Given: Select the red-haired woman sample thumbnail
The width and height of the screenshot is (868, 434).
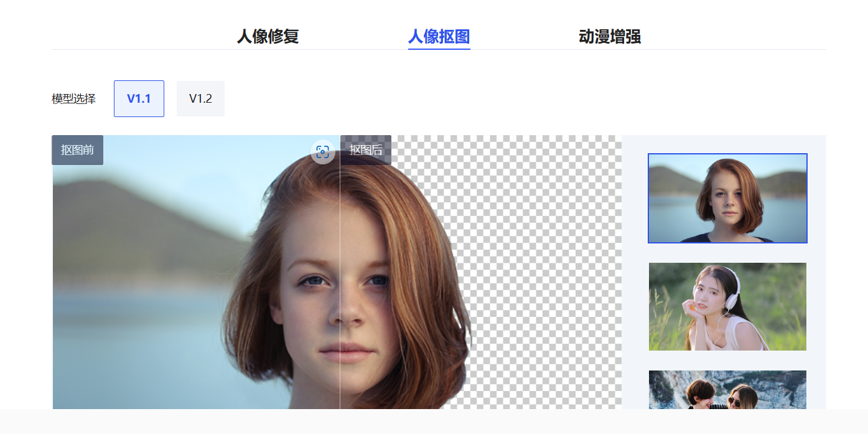Looking at the screenshot, I should (727, 198).
